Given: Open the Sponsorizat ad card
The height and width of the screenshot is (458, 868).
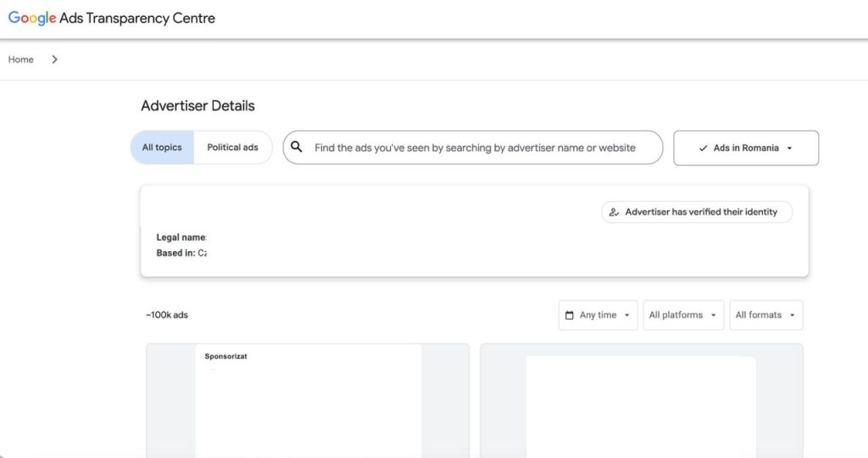Looking at the screenshot, I should tap(308, 400).
